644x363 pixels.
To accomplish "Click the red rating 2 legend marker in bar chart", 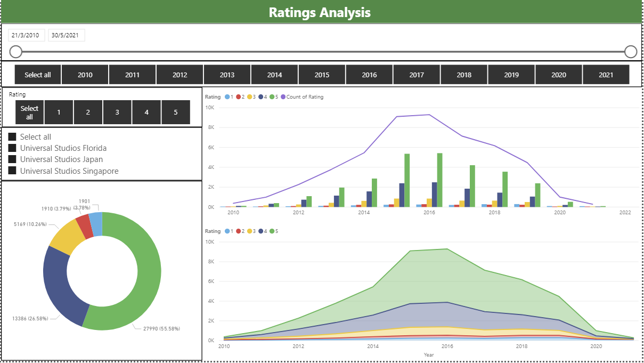I will [x=238, y=97].
